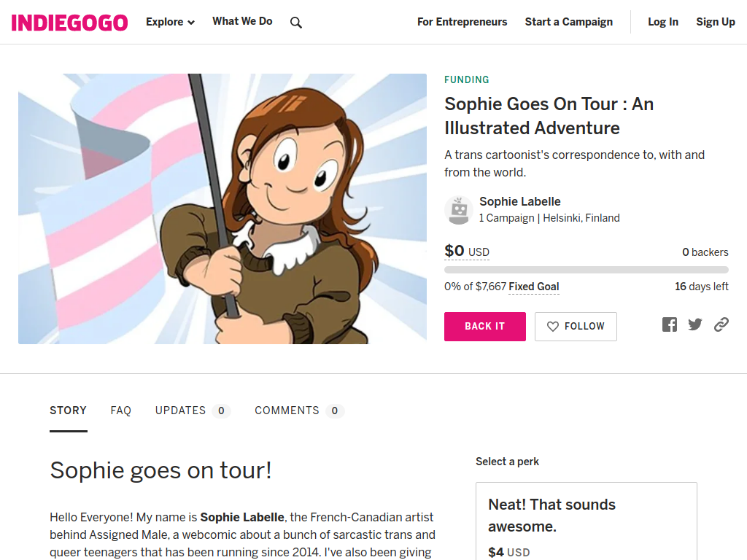Click the search magnifier icon
This screenshot has height=560, width=747.
click(x=296, y=23)
